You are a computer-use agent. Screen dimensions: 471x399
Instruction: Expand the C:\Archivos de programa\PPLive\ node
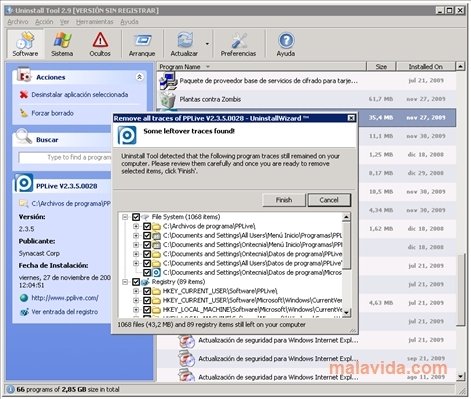[x=136, y=226]
